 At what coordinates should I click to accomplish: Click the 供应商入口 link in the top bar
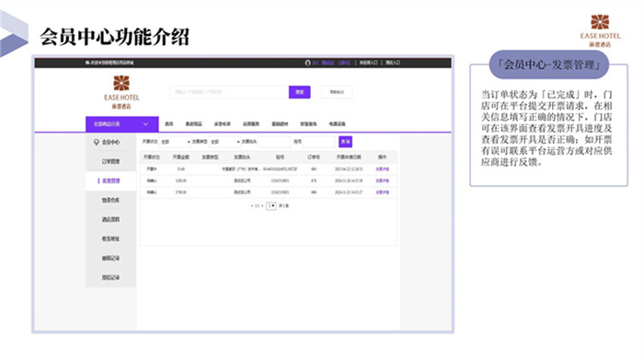click(368, 63)
